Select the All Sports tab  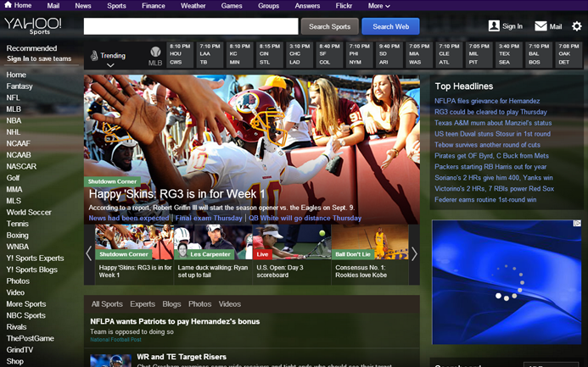(x=107, y=304)
